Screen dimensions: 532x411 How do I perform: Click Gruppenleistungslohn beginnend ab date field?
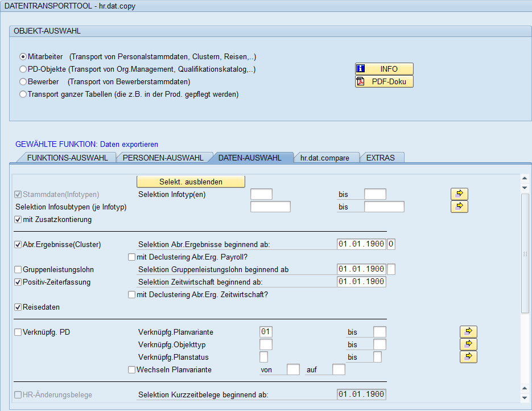click(x=361, y=269)
